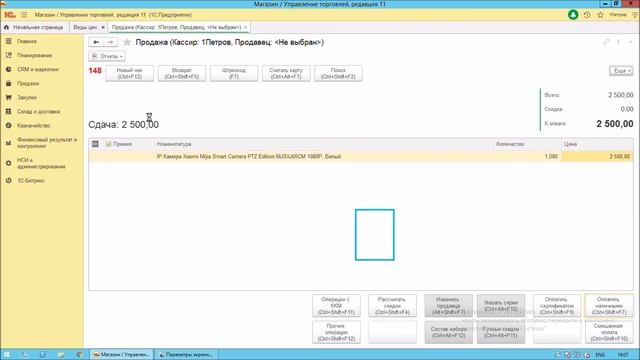Click Считать карту (Ctrl+Alt+F7) button
This screenshot has height=360, width=640.
(286, 73)
